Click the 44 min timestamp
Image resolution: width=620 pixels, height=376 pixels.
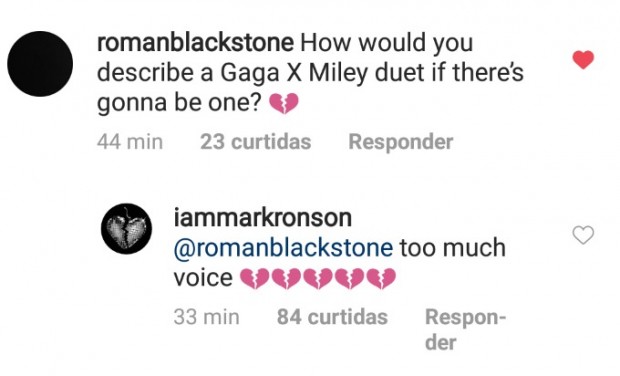[x=130, y=142]
